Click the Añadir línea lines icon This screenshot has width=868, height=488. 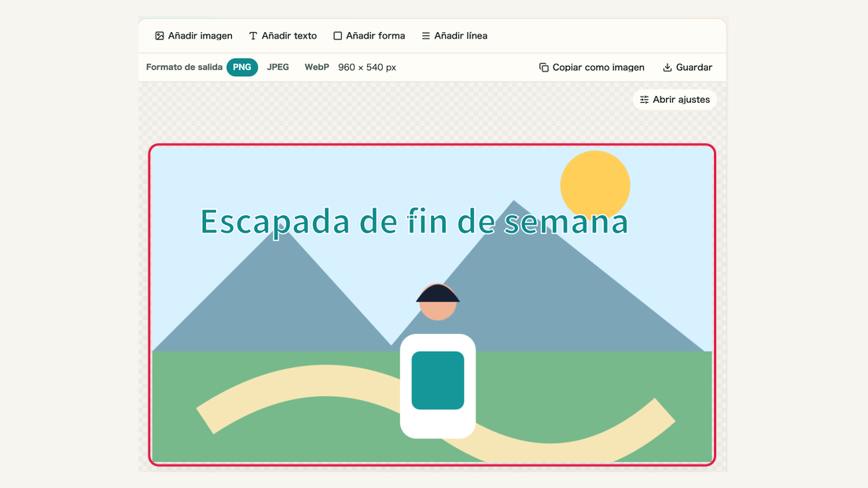click(425, 36)
